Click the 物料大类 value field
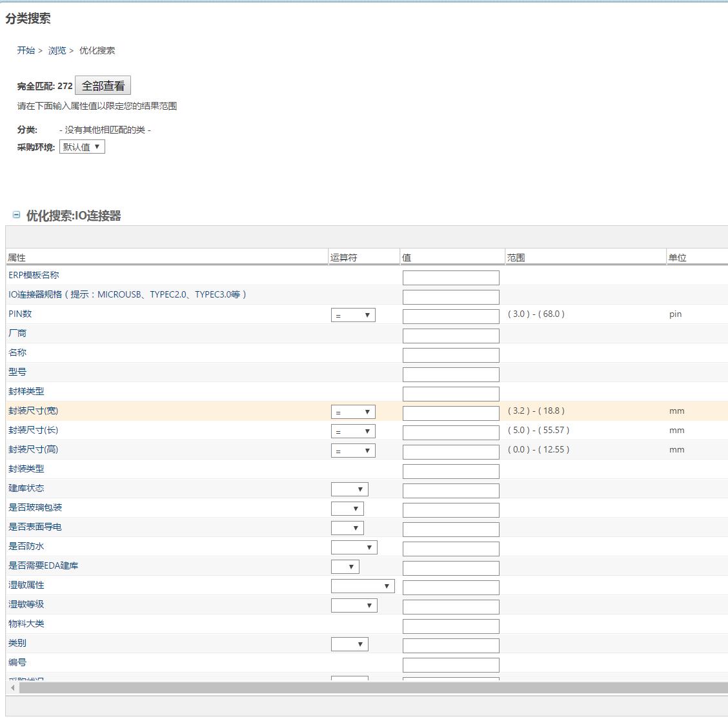 (x=451, y=626)
